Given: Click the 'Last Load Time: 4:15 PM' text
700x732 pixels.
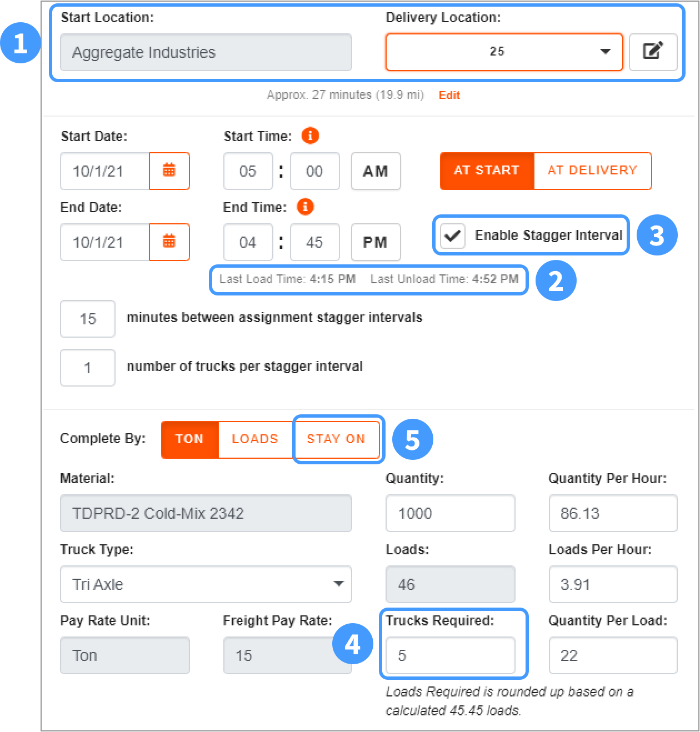Looking at the screenshot, I should 287,279.
